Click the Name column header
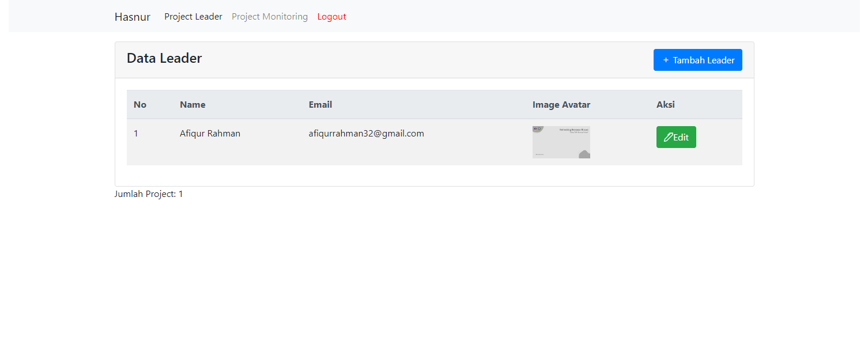868x349 pixels. [193, 105]
